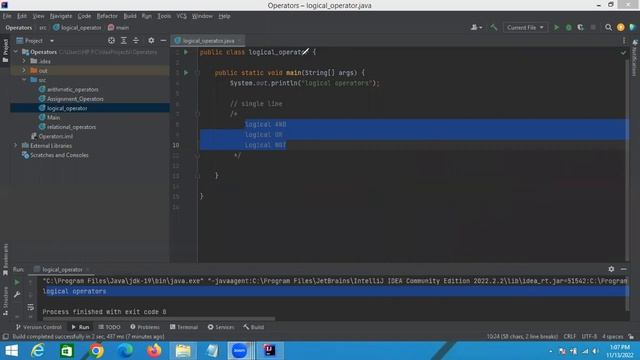
Task: Open Services tool window
Action: pos(221,327)
